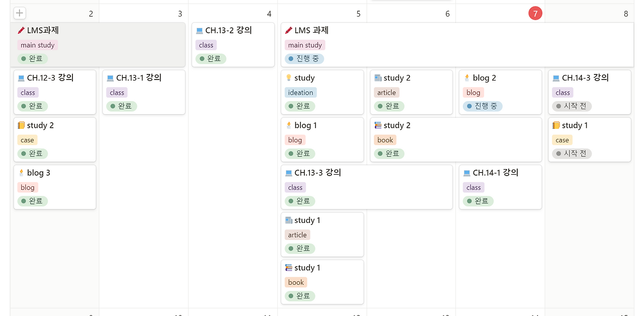This screenshot has width=644, height=316.
Task: Click the plus icon to add a new event
Action: click(x=19, y=13)
